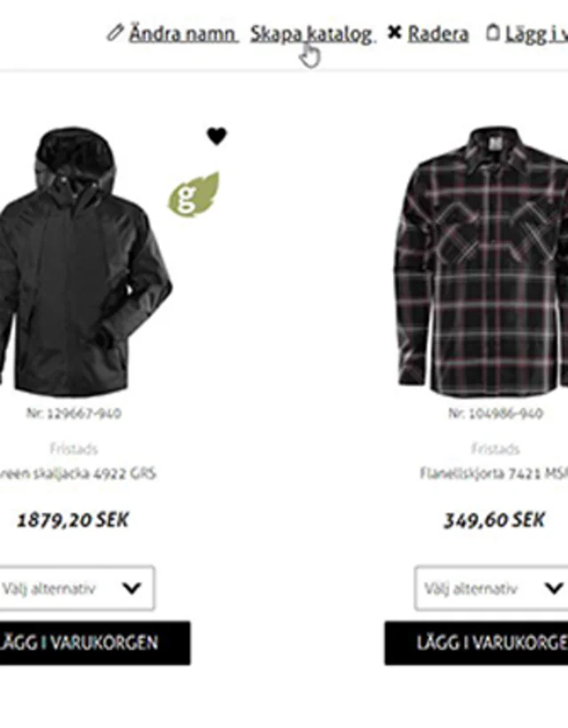
Task: Click the X icon beside Radera
Action: [394, 33]
